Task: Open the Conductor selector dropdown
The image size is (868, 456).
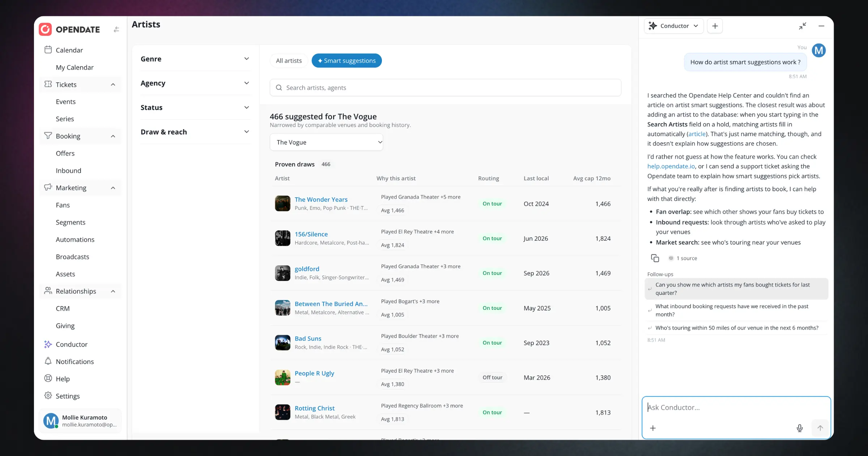Action: 674,26
